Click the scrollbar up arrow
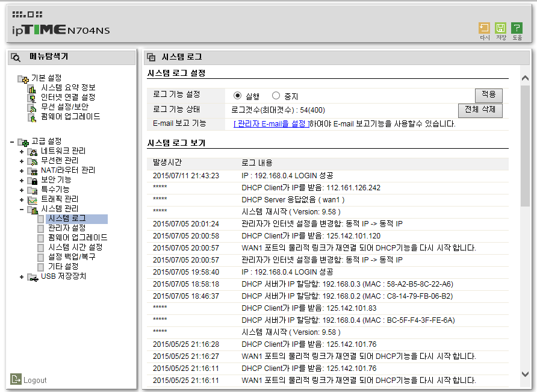 tap(525, 78)
